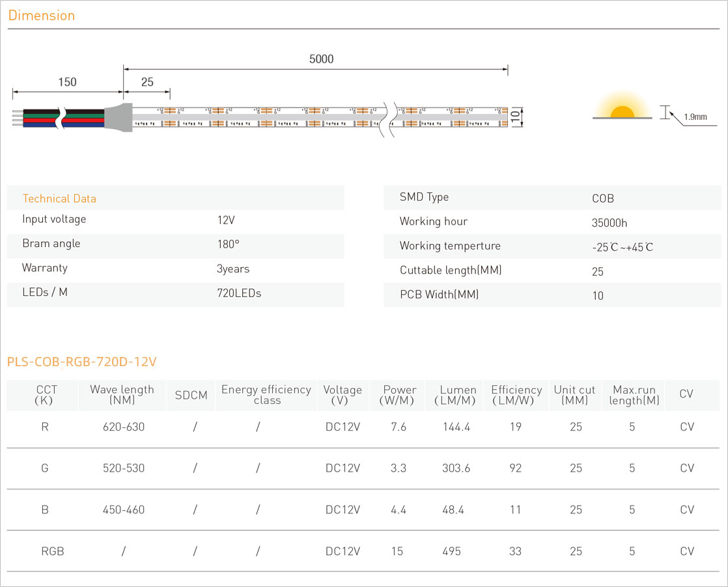Select the 10 width marker at strip end

click(515, 118)
